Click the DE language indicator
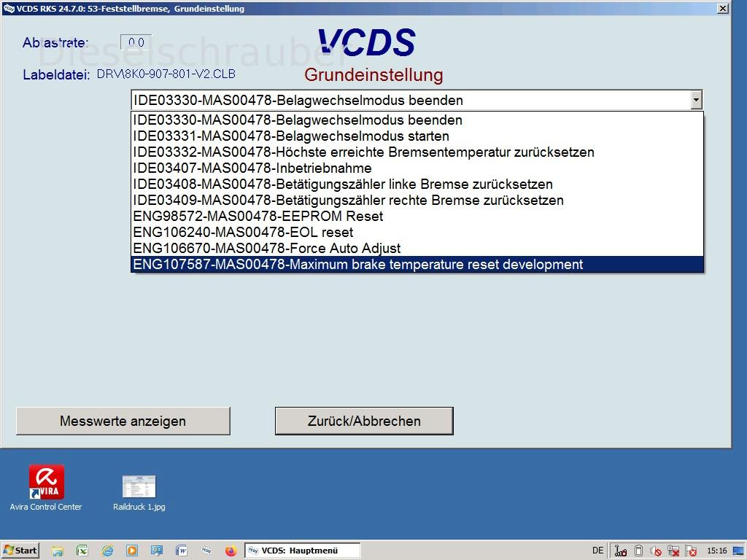Image resolution: width=747 pixels, height=560 pixels. 598,551
